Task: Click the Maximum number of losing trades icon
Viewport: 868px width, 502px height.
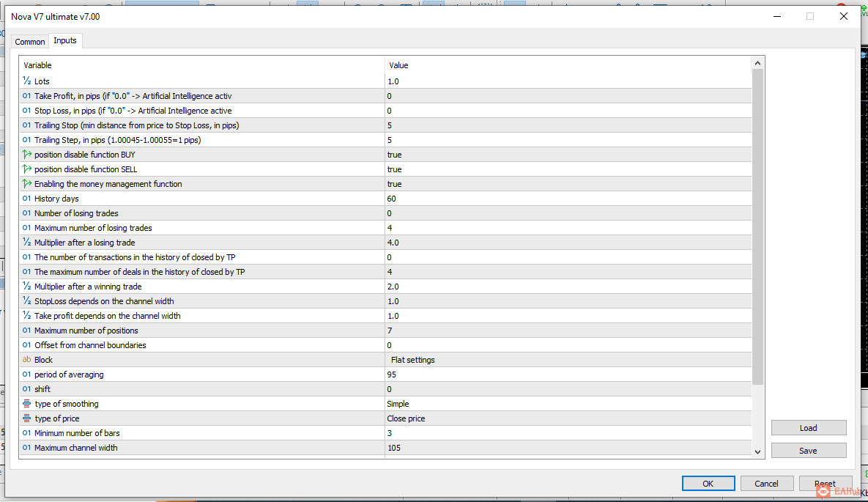Action: (26, 228)
